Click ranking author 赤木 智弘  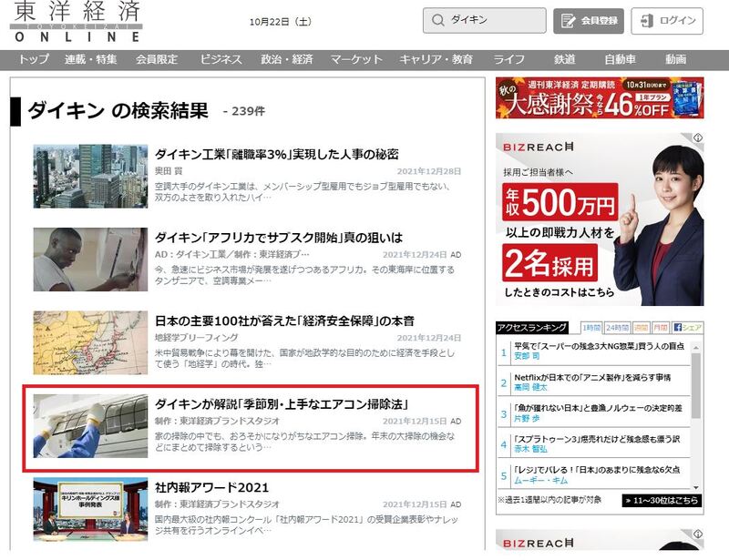pos(530,449)
